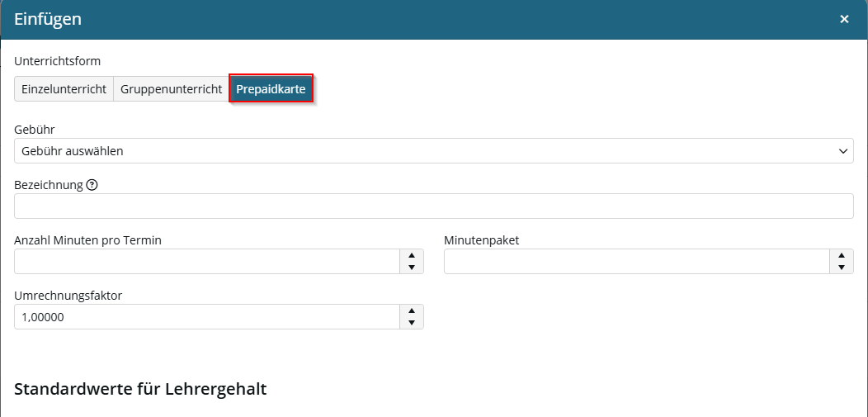This screenshot has width=868, height=417.
Task: Click into the Bezeichnung text field
Action: pyautogui.click(x=433, y=206)
